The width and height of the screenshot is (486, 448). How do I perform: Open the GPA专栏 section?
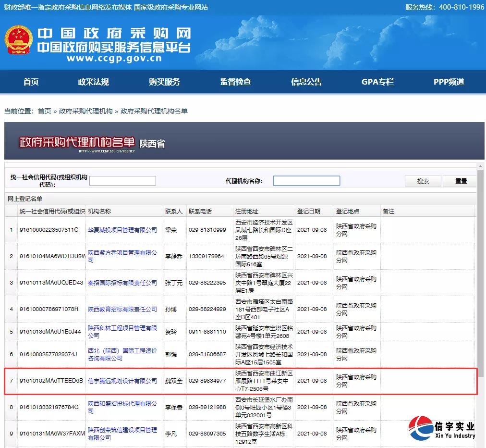click(377, 82)
